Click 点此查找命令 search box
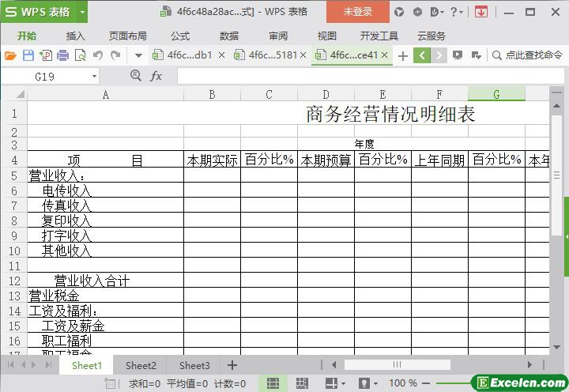The width and height of the screenshot is (569, 392). pos(527,55)
